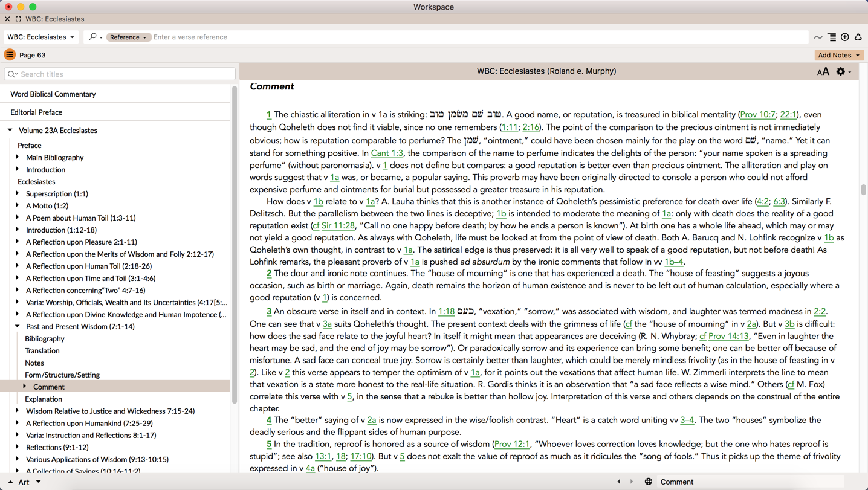Collapse Volume 23A Ecclesiastes tree node
Screen dimensions: 868x490
(10, 130)
